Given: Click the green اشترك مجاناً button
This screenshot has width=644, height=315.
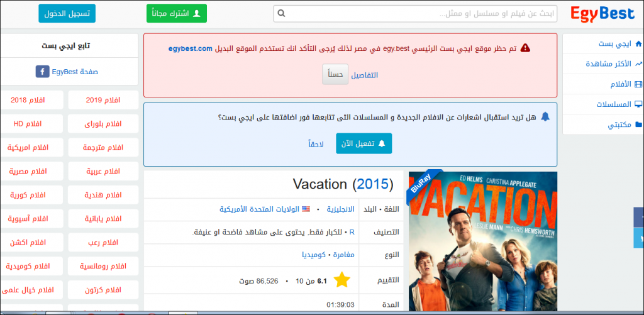Looking at the screenshot, I should tap(167, 13).
